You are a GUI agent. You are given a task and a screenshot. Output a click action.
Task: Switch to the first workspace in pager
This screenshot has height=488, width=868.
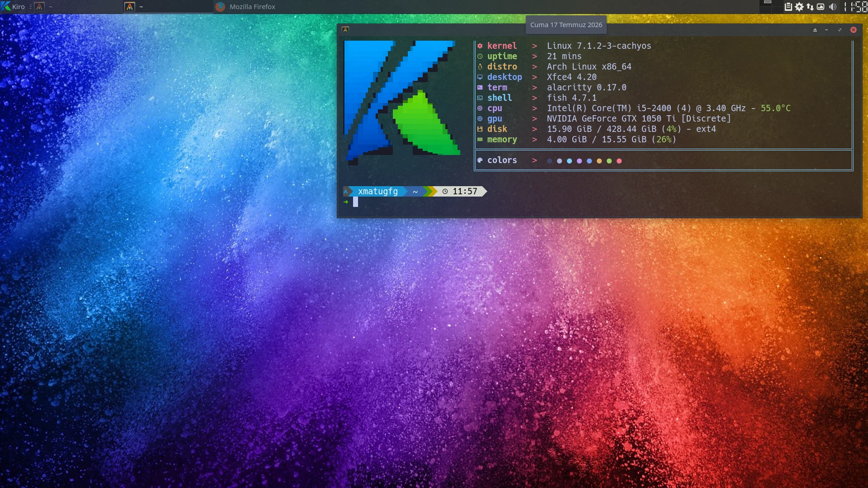pyautogui.click(x=765, y=4)
